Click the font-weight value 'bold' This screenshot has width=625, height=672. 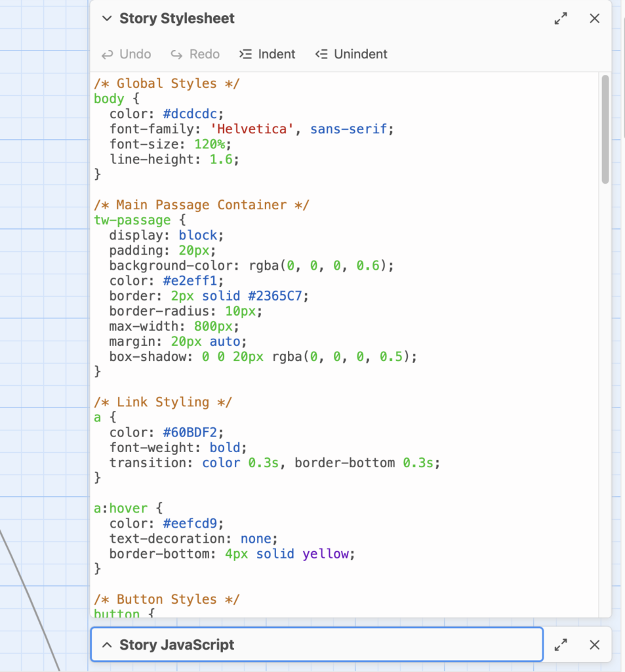(225, 448)
